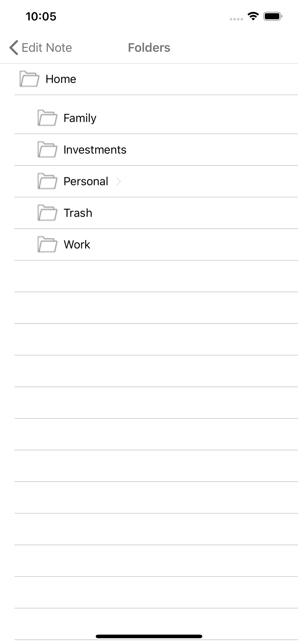Tap the home indicator bar
Screen dimensions: 298x644
tap(149, 636)
